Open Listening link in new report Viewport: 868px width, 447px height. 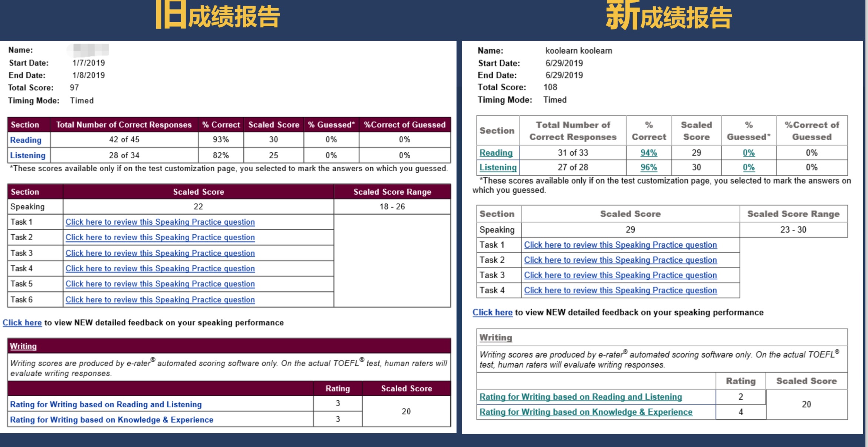coord(498,167)
